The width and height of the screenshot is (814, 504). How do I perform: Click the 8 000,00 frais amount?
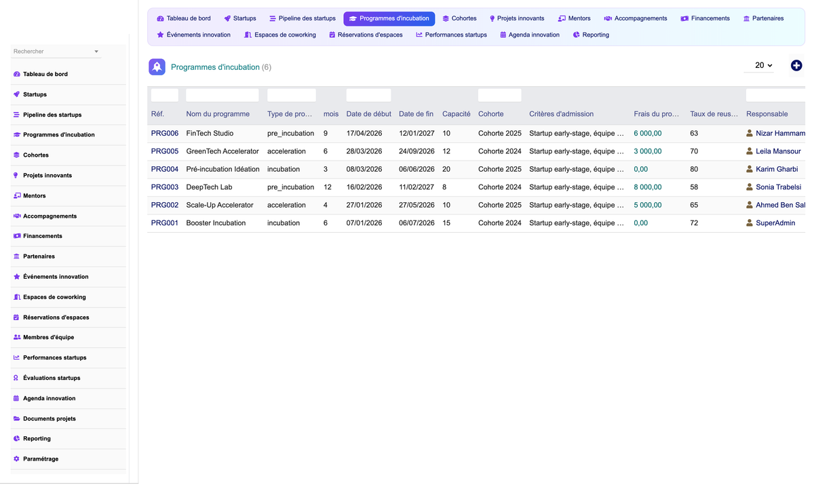648,187
